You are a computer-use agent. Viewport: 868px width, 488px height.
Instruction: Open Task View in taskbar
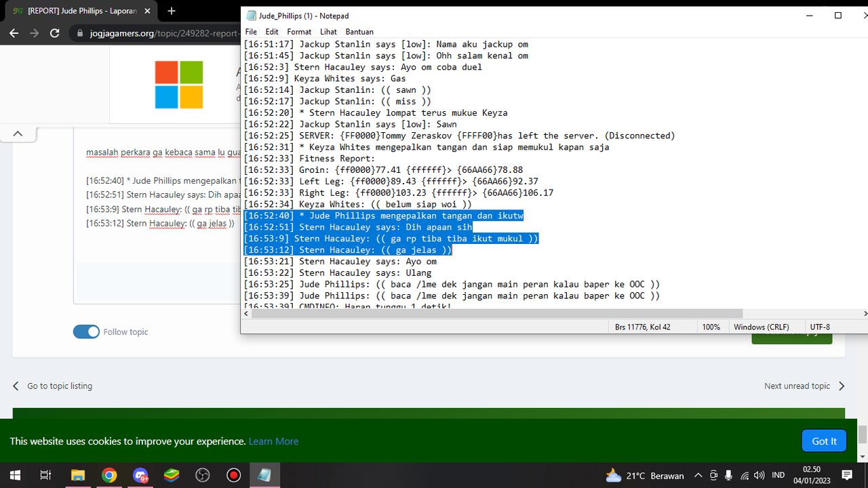[x=45, y=475]
